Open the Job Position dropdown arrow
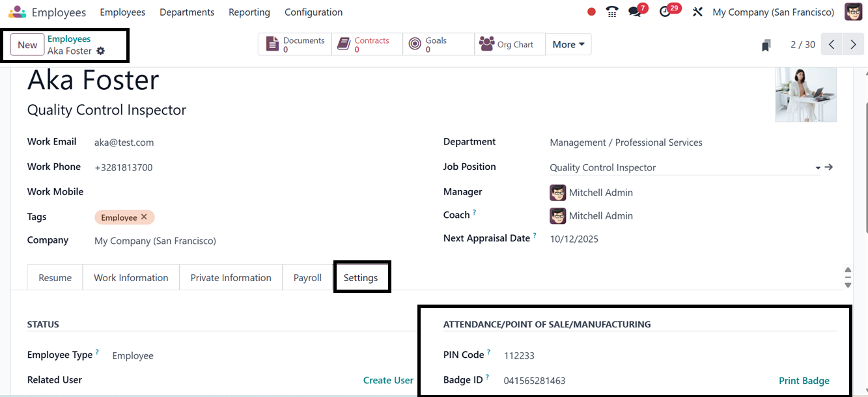 pyautogui.click(x=818, y=168)
